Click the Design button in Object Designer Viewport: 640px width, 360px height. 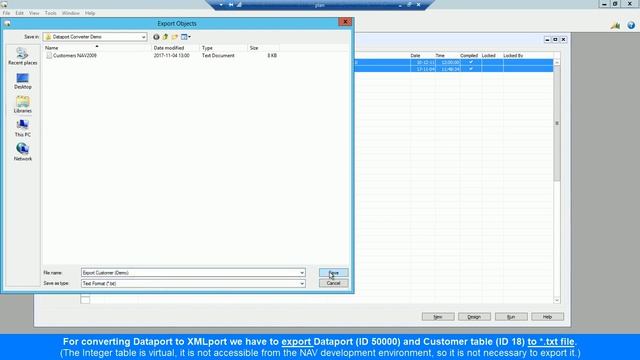tap(474, 317)
